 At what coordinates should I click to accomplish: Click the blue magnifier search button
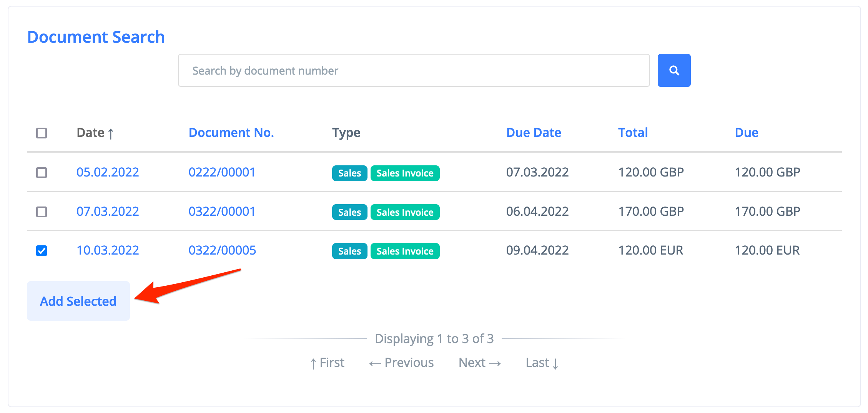point(673,70)
